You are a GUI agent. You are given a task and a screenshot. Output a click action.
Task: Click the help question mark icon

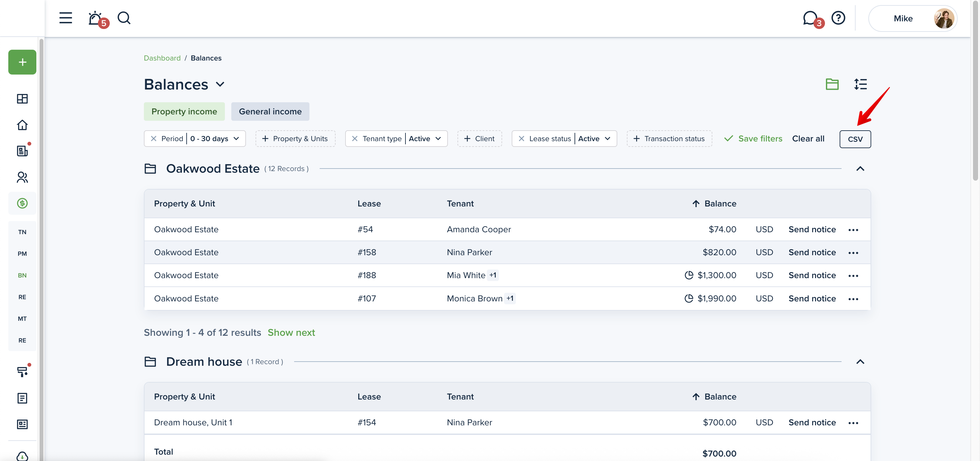pyautogui.click(x=838, y=18)
